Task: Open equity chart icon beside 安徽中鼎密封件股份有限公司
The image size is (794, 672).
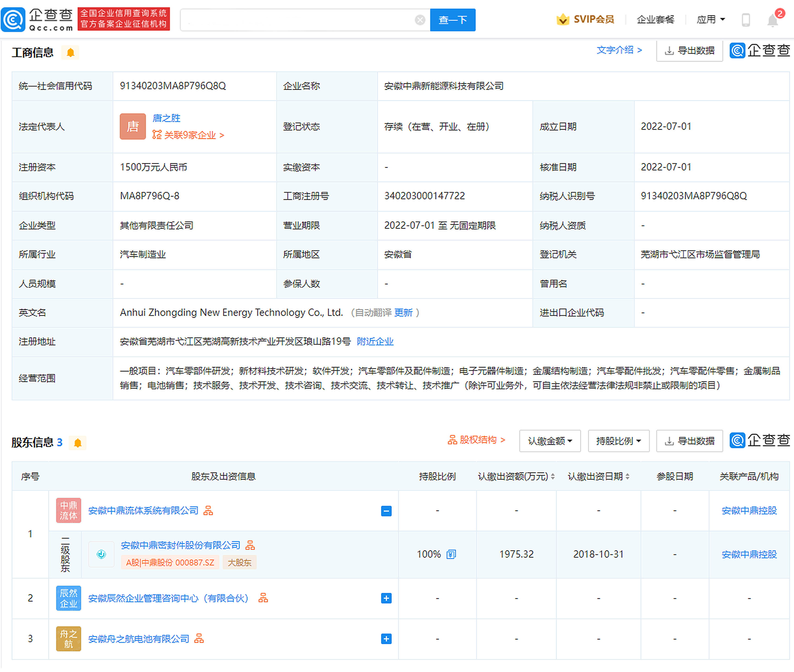Action: (x=250, y=545)
